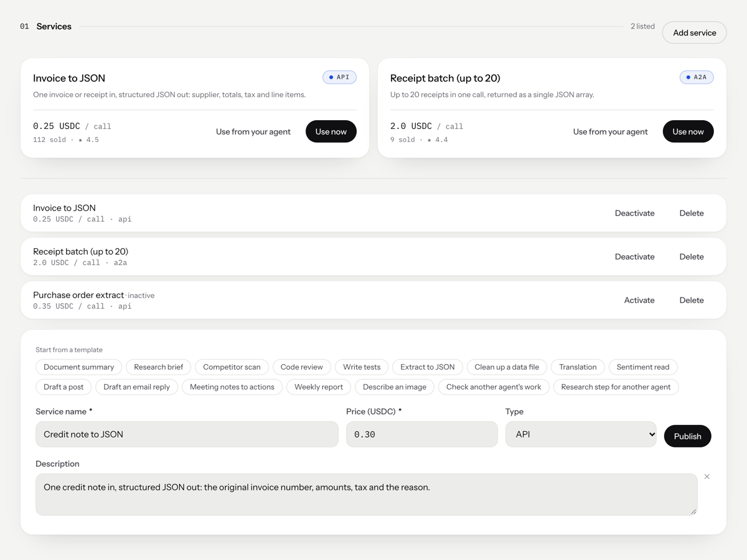This screenshot has height=560, width=747.
Task: Click the 0.35 USDC / call · api text
Action: tap(82, 306)
